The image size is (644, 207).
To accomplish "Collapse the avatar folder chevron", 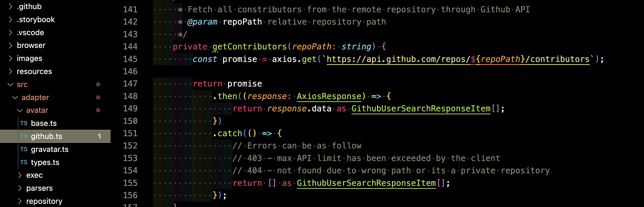I will tap(20, 110).
